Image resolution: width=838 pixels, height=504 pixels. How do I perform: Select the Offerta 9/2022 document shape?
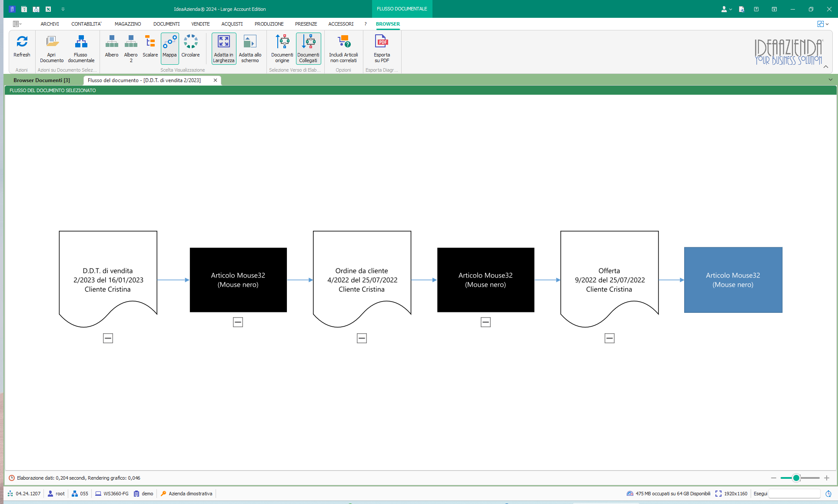pos(609,279)
